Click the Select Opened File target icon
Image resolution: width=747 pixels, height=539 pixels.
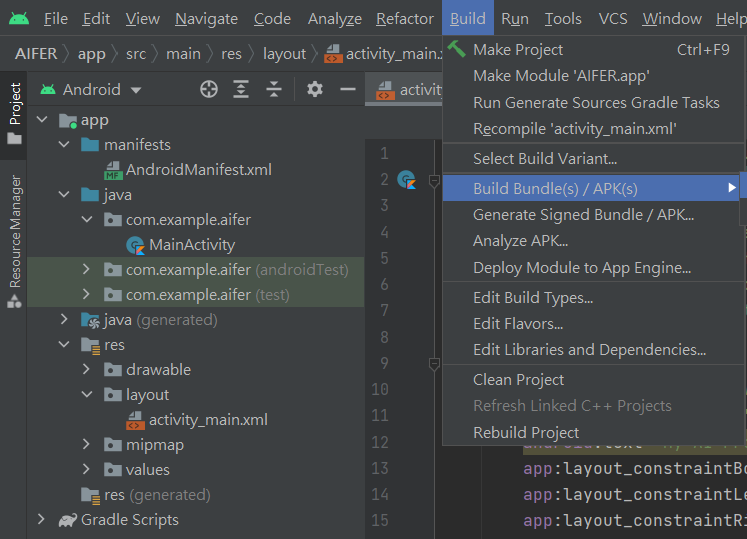[x=209, y=89]
